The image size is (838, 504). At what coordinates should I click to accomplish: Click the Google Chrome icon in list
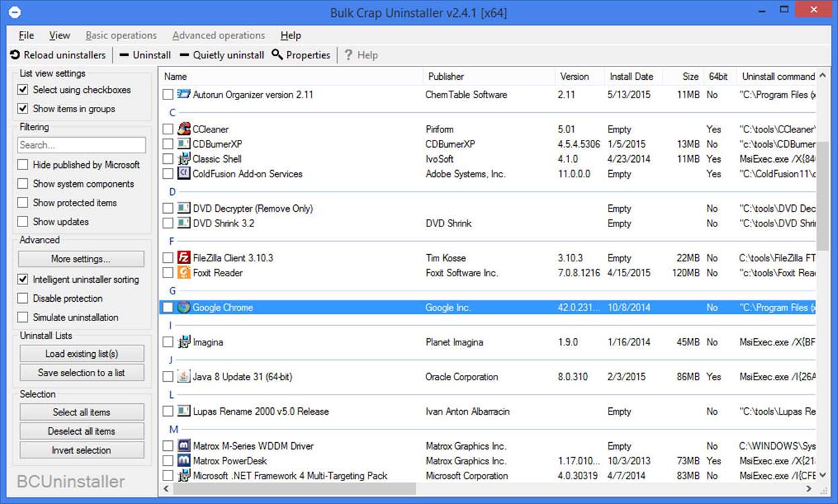[x=184, y=308]
